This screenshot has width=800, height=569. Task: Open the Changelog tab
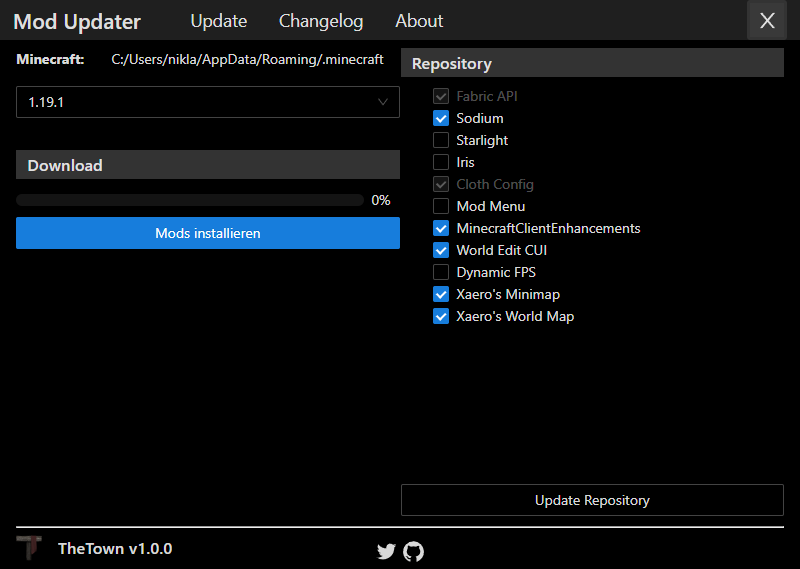point(321,21)
